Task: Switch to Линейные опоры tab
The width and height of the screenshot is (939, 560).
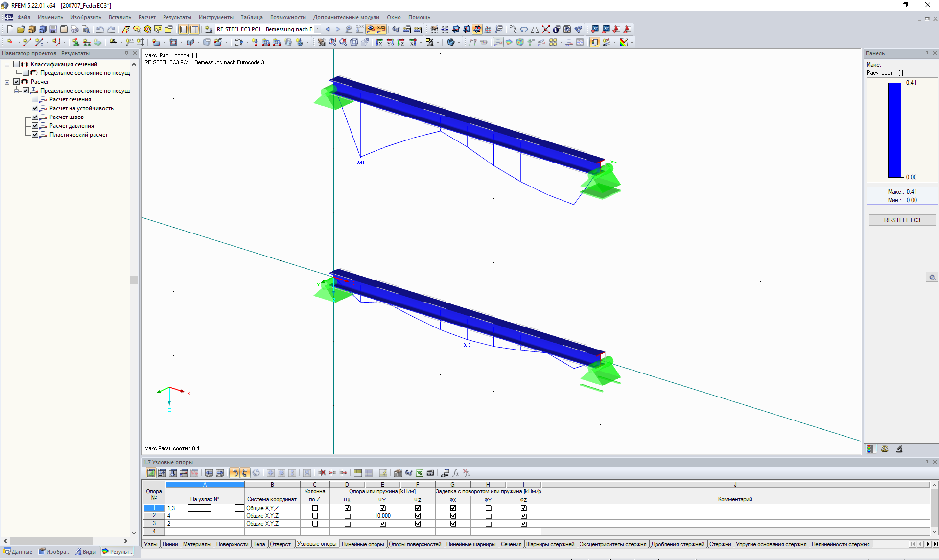Action: 363,544
